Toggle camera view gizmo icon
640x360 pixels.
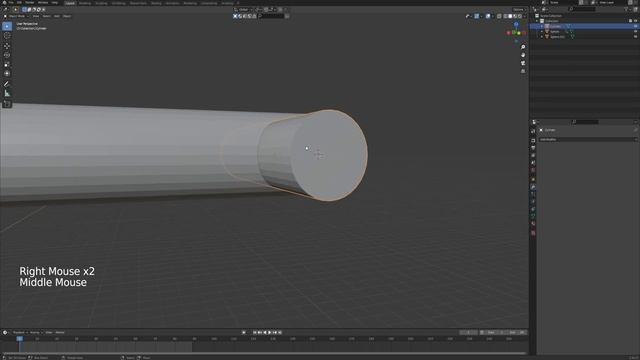523,63
